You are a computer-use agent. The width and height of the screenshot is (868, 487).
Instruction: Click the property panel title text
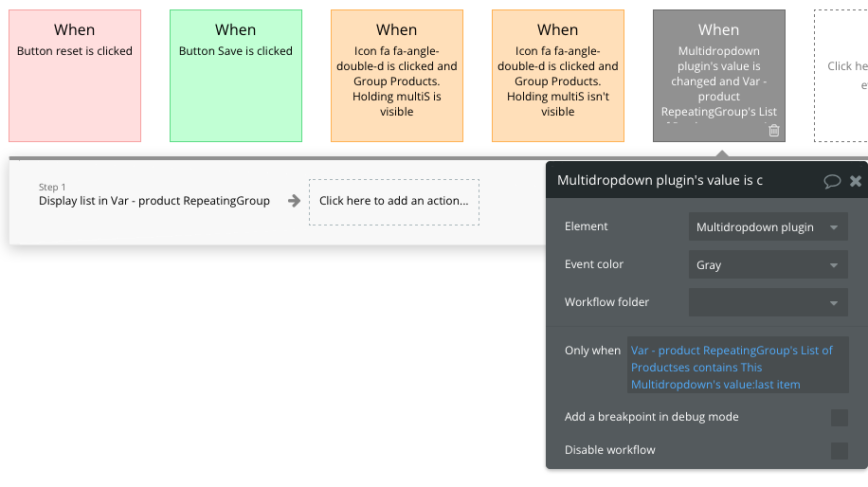tap(660, 180)
